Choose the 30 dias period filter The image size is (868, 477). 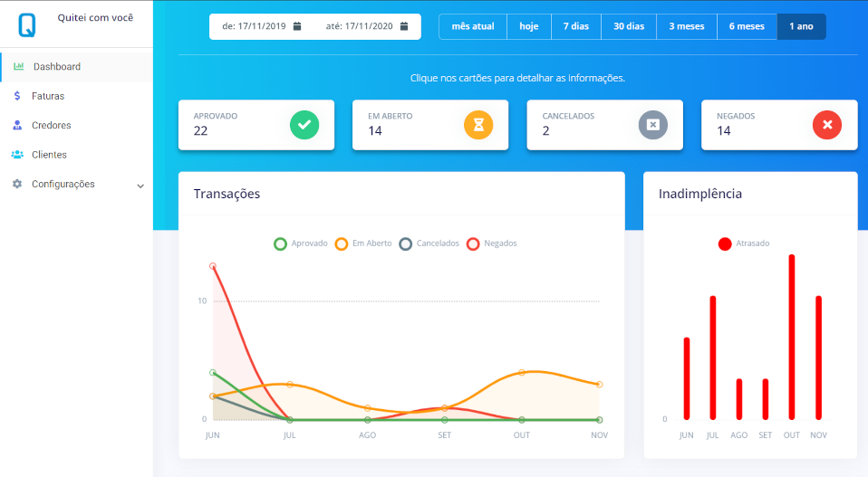[629, 26]
